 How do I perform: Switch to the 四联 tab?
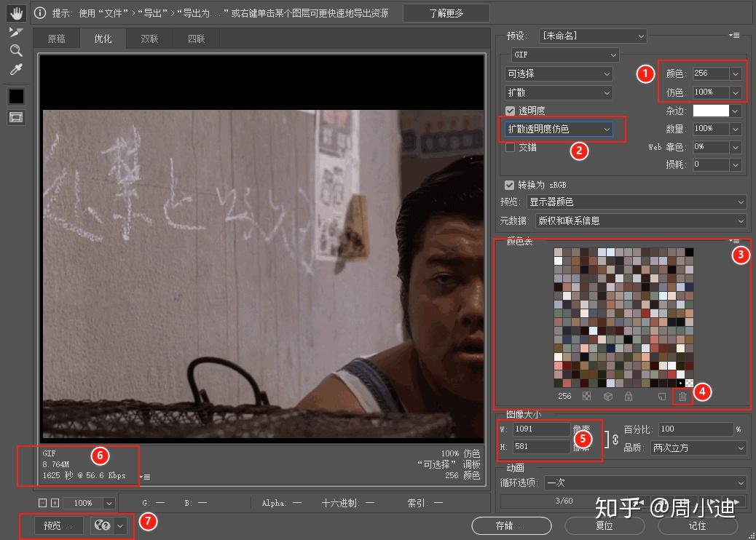tap(196, 39)
